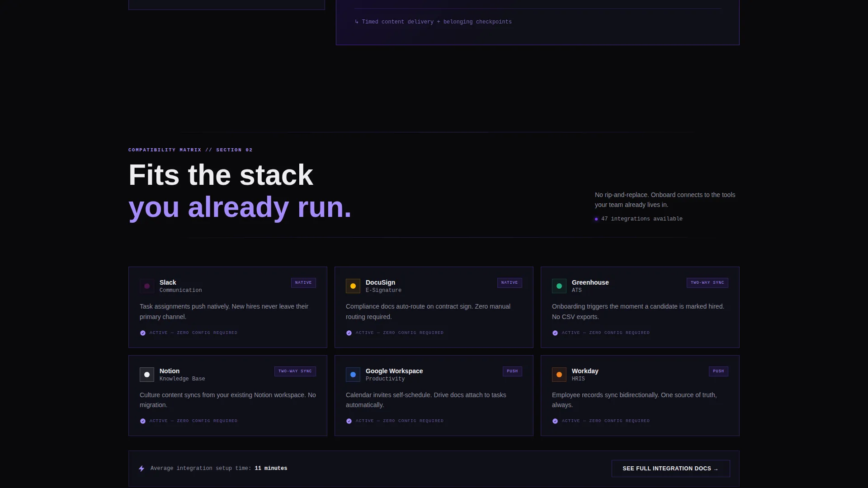Click the Notion white dot icon

147,375
